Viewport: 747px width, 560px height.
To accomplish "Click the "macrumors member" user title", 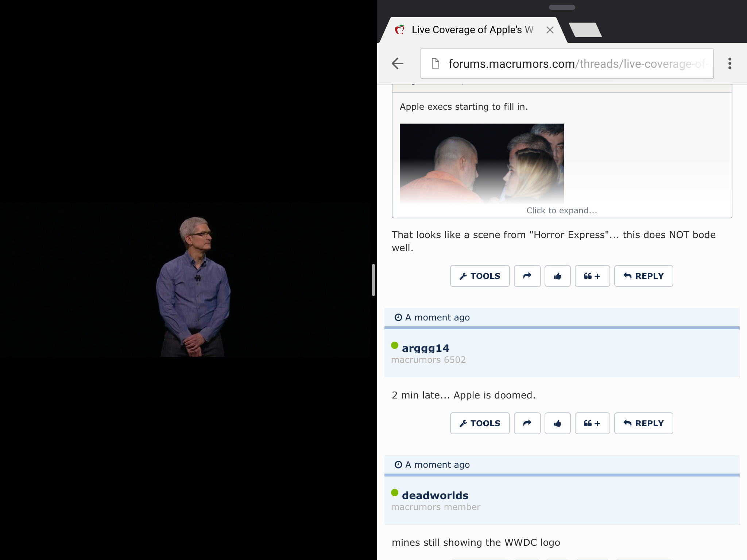I will pos(436,507).
